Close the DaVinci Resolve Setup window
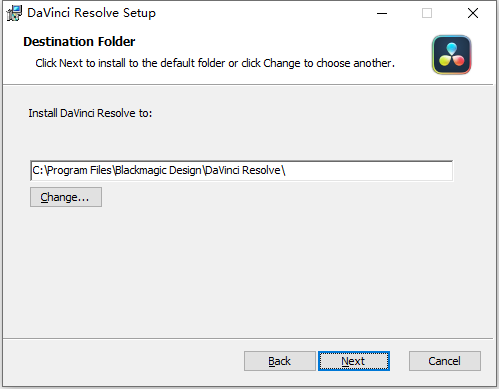 [x=473, y=13]
